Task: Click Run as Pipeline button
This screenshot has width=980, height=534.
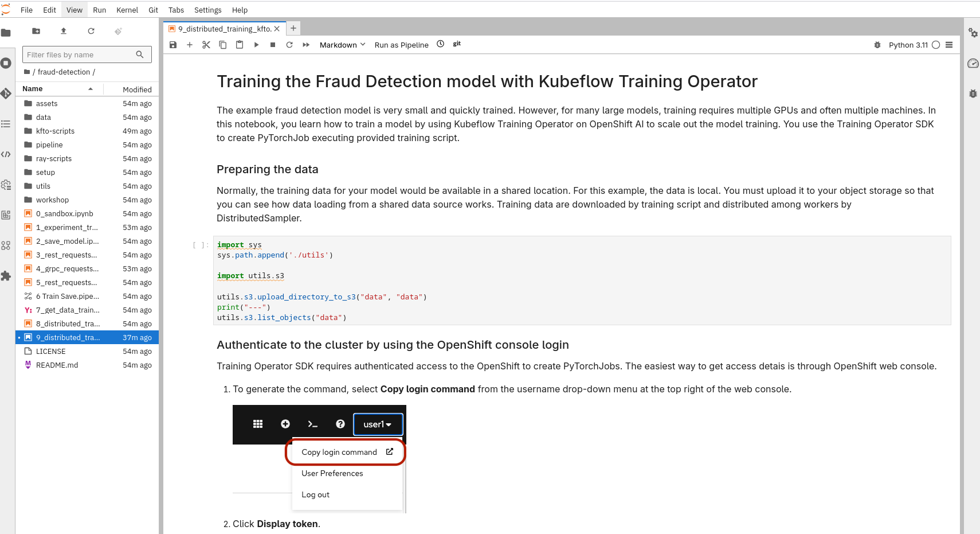Action: [402, 45]
